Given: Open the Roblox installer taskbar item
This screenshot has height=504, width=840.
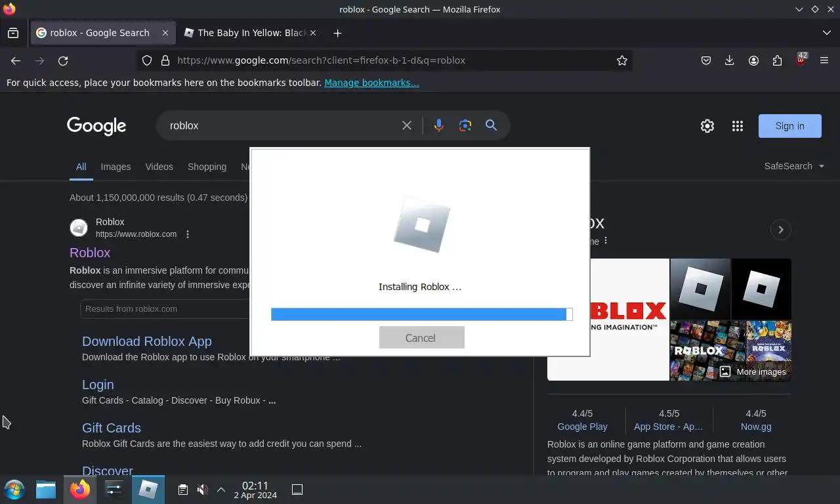Looking at the screenshot, I should [x=148, y=490].
